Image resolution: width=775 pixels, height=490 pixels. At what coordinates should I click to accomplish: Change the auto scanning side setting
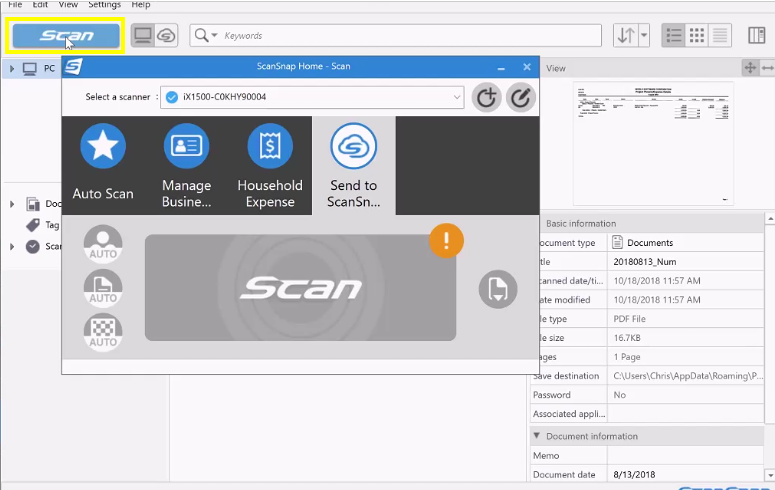103,288
